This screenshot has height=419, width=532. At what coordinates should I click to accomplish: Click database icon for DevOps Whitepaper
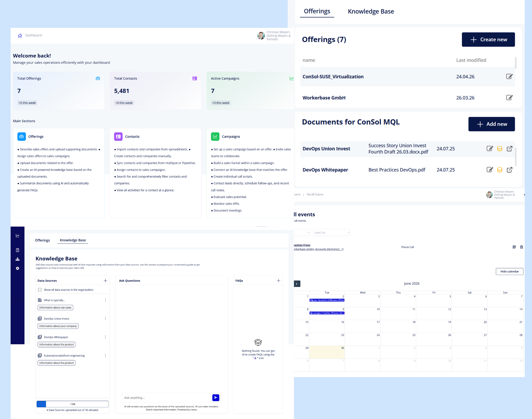point(500,170)
